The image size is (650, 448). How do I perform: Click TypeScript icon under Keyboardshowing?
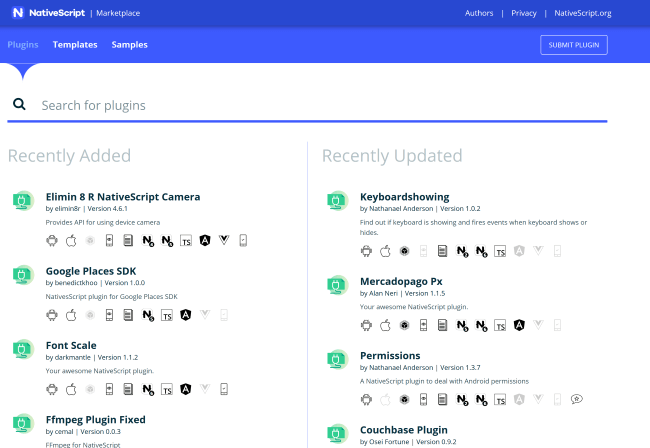tap(500, 251)
